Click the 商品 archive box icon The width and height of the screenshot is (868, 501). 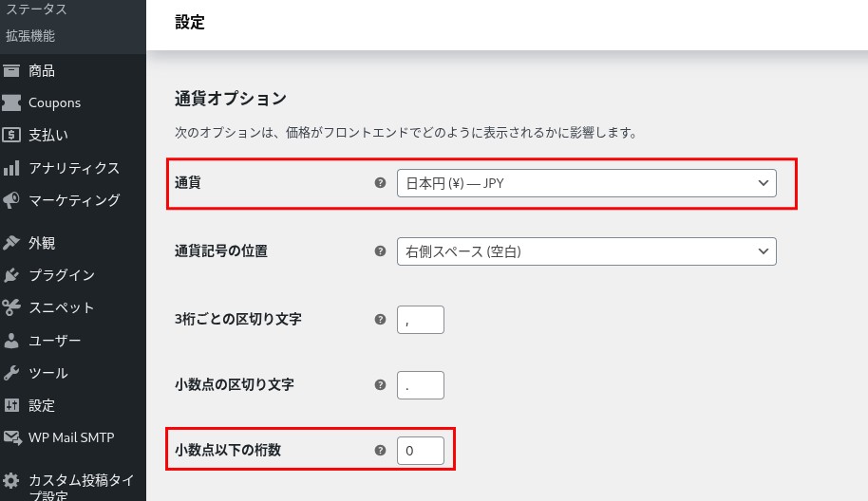pos(12,70)
